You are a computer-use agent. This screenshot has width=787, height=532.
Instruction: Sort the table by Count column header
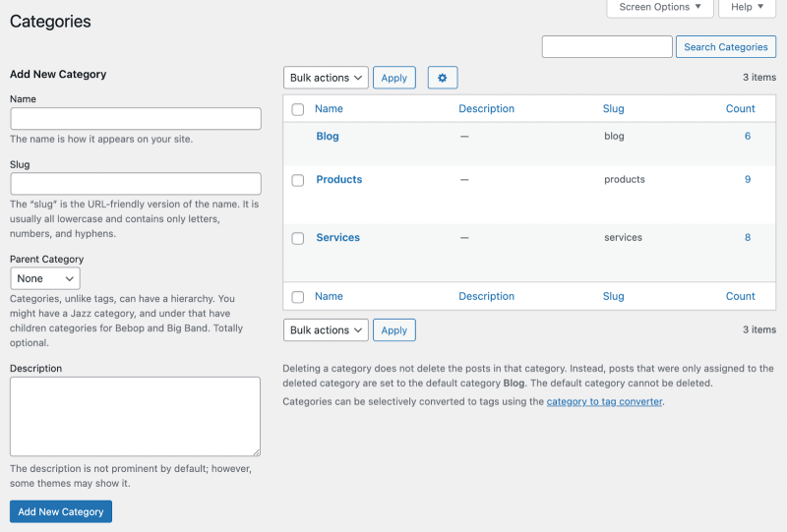coord(740,108)
